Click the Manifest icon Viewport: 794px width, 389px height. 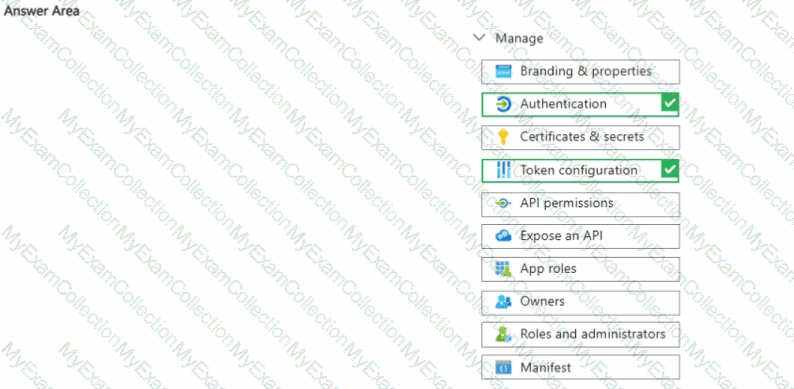pos(503,367)
